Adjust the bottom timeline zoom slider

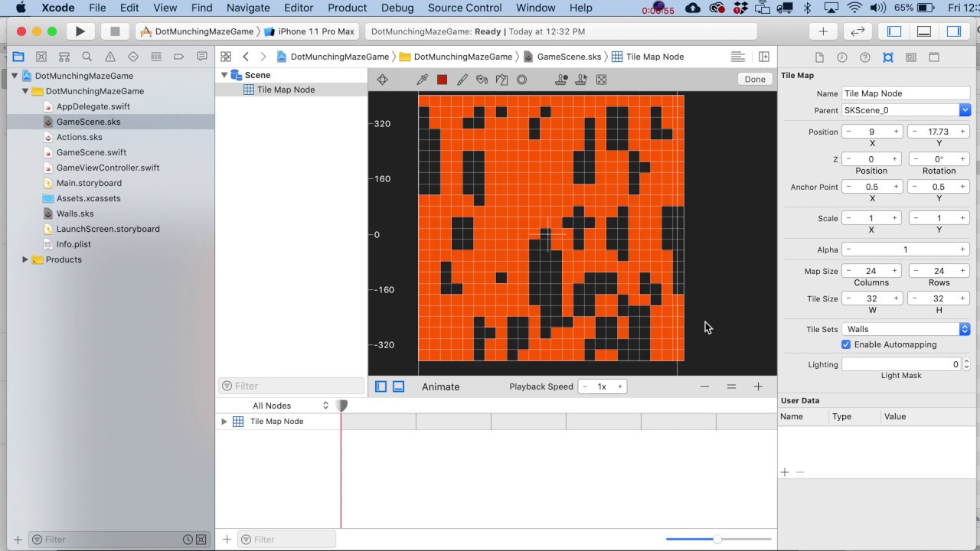coord(717,540)
